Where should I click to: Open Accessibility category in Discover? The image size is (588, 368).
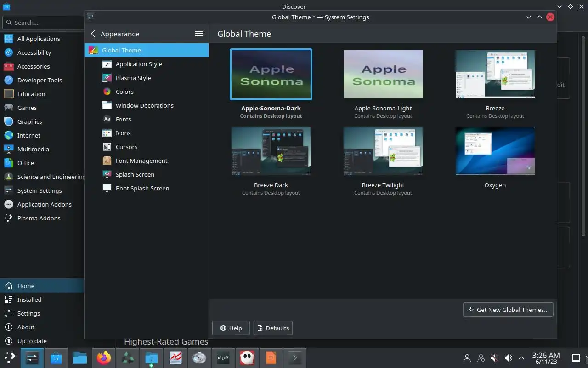[42, 52]
